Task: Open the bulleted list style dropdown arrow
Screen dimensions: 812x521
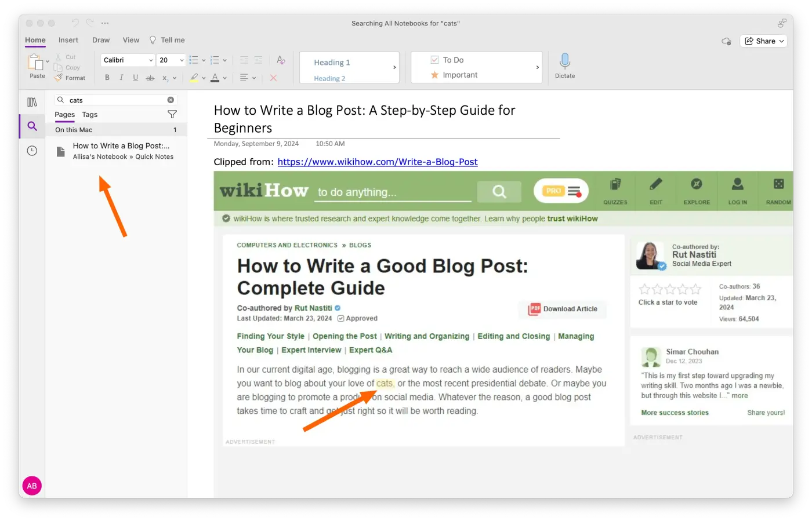Action: (x=204, y=60)
